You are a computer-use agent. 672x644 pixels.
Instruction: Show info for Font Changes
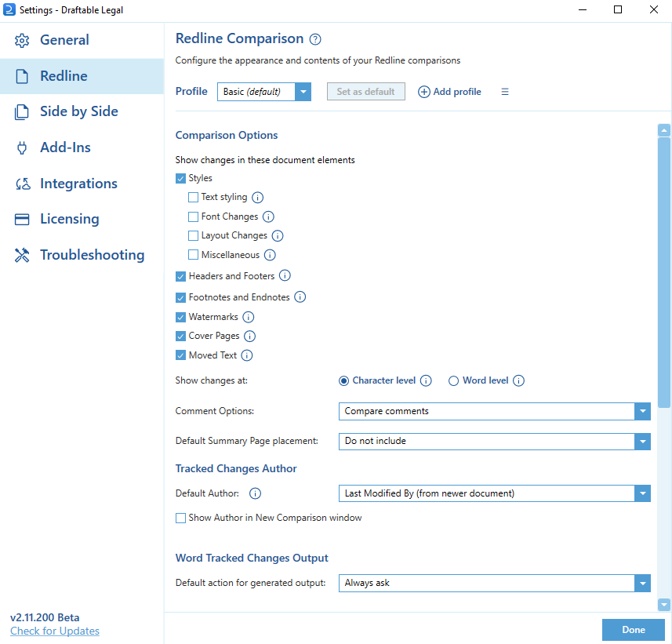[268, 216]
